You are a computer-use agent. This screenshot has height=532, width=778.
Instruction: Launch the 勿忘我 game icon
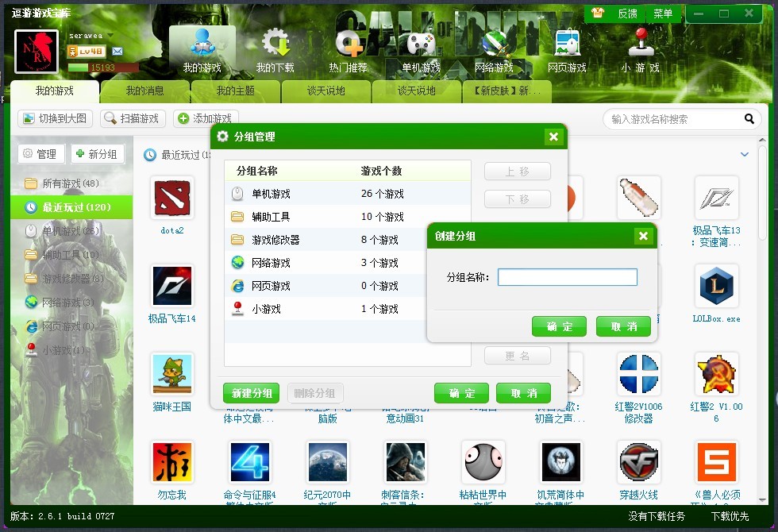click(172, 462)
